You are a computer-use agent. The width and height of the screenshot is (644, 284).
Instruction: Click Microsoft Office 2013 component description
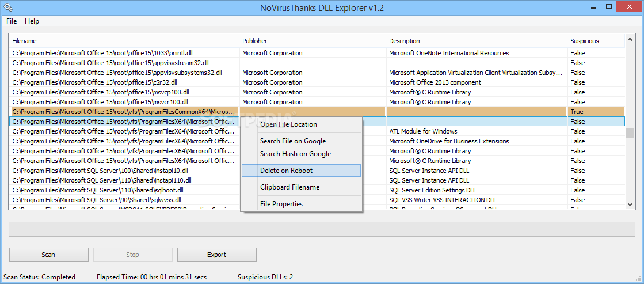coord(435,82)
